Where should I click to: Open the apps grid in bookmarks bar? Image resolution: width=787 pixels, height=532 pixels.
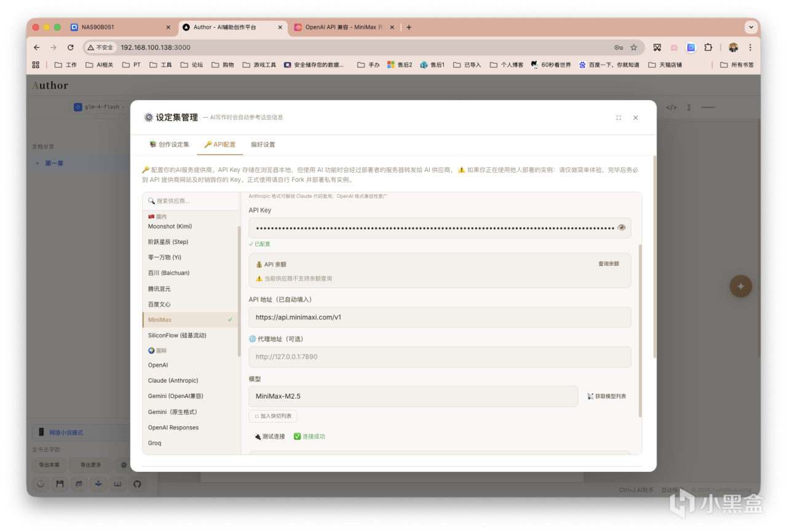tap(36, 65)
